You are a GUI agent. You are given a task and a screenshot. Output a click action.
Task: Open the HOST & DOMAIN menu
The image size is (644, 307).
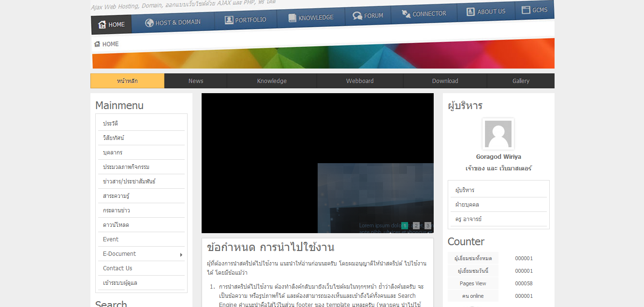coord(173,22)
